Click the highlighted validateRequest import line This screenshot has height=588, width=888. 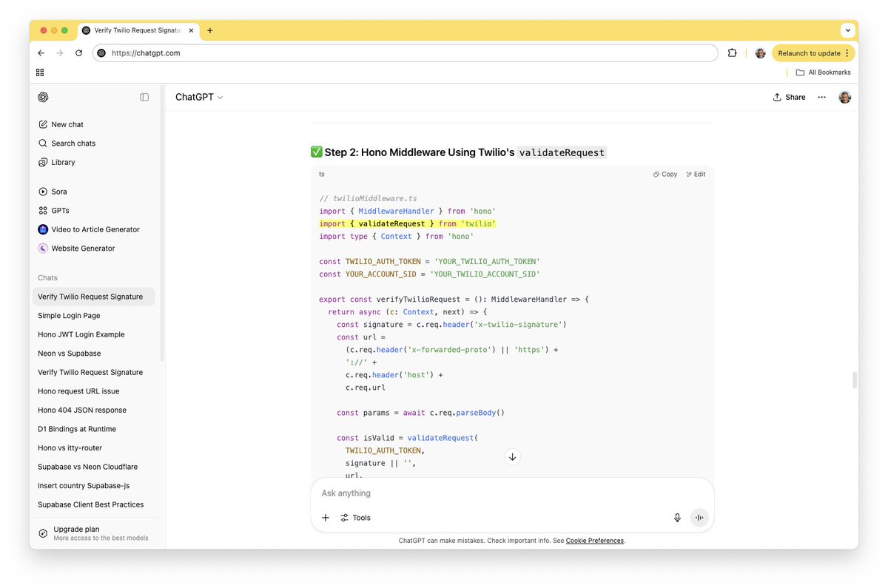tap(407, 223)
